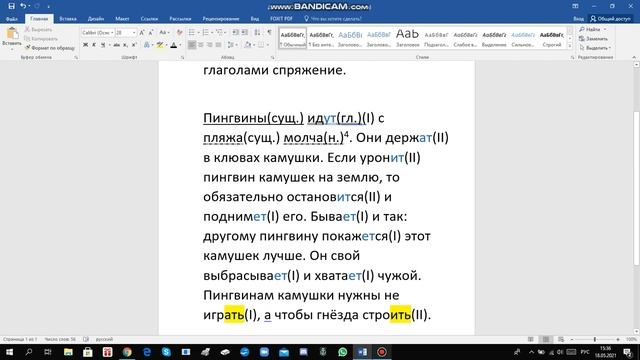Viewport: 640px width, 360px height.
Task: Toggle bold (Ж) formatting
Action: click(x=85, y=45)
